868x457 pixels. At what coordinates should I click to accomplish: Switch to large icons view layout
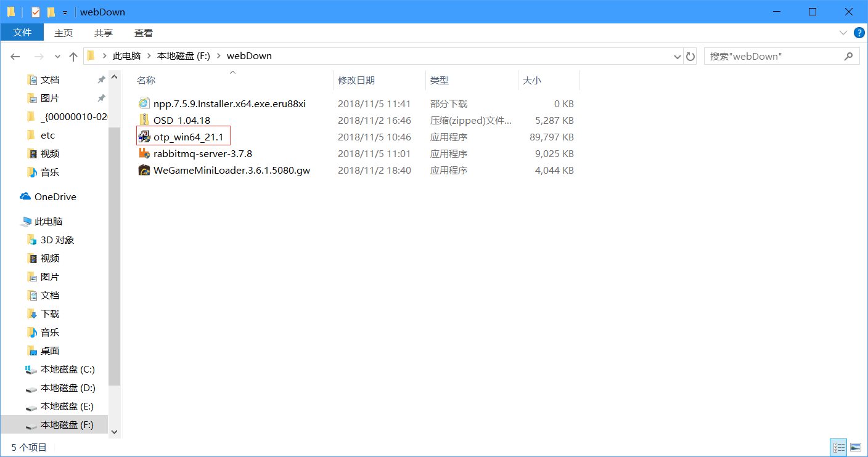tap(855, 447)
